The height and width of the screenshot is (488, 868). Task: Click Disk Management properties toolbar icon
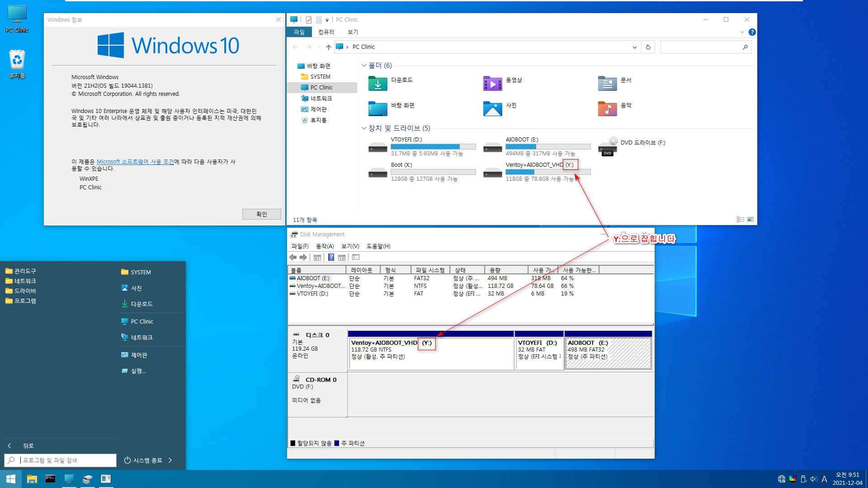click(356, 257)
